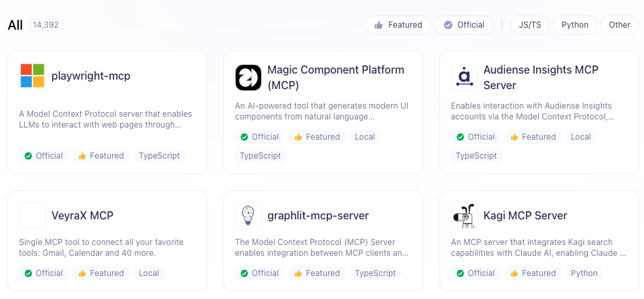Click the checkmark icon in the Official filter

click(448, 25)
